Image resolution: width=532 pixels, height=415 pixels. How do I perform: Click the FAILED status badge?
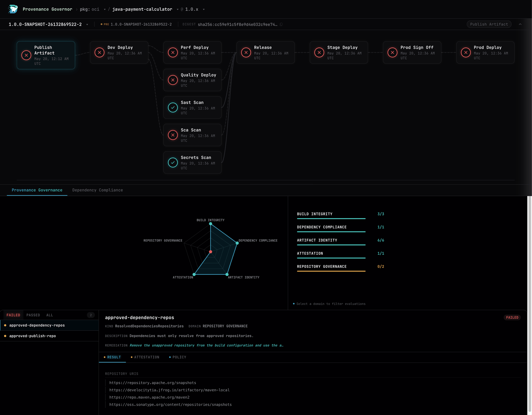(512, 318)
